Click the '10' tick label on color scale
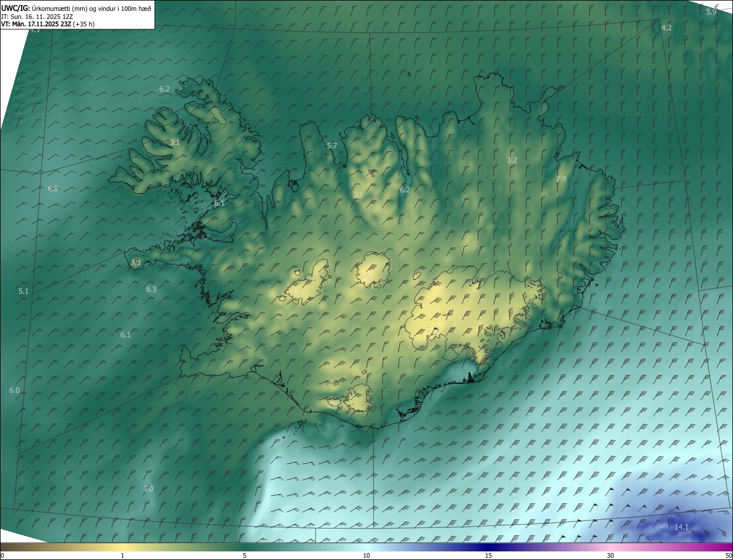 coord(366,555)
